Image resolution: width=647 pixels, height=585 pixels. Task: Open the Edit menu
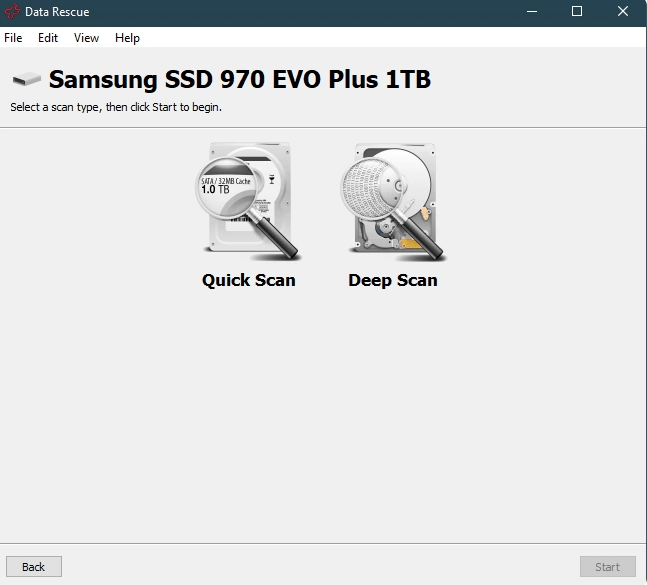pos(48,38)
